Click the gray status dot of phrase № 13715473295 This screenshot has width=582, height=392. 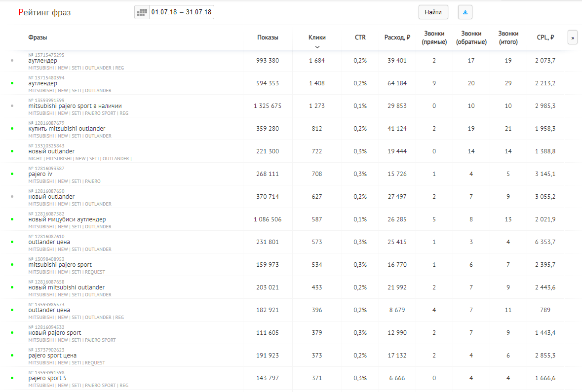(x=12, y=61)
